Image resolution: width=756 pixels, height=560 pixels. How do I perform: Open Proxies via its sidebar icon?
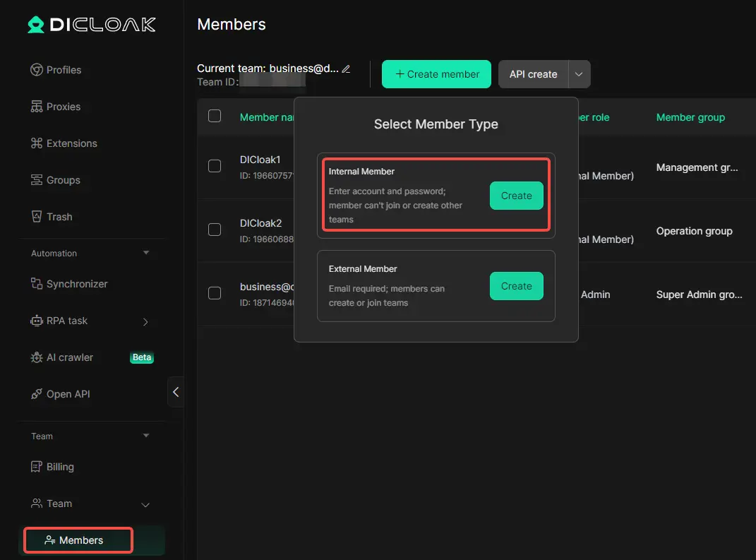coord(37,107)
